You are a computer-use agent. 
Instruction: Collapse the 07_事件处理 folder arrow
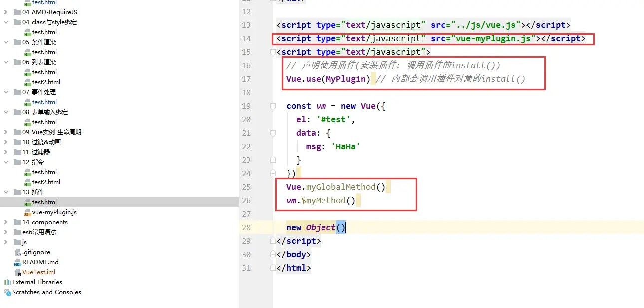coord(6,92)
